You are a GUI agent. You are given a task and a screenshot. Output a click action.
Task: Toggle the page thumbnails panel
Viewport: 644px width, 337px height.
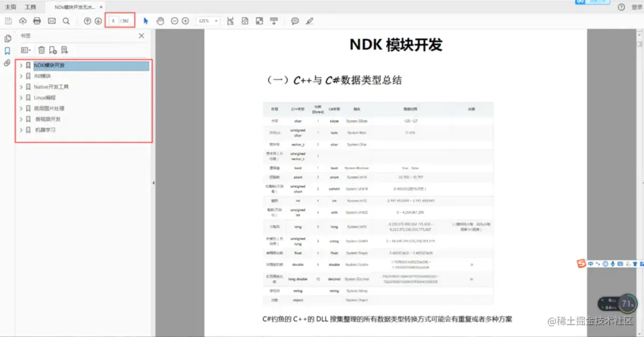point(8,38)
